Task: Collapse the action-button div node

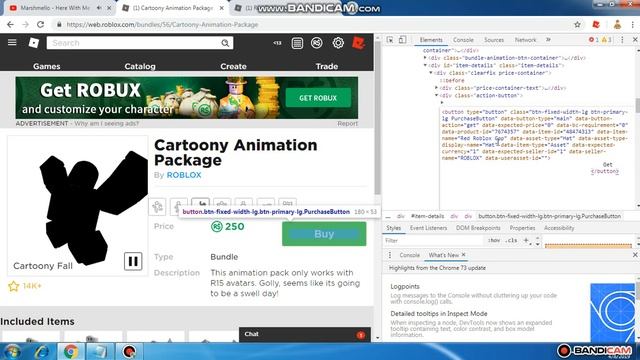Action: pyautogui.click(x=436, y=95)
